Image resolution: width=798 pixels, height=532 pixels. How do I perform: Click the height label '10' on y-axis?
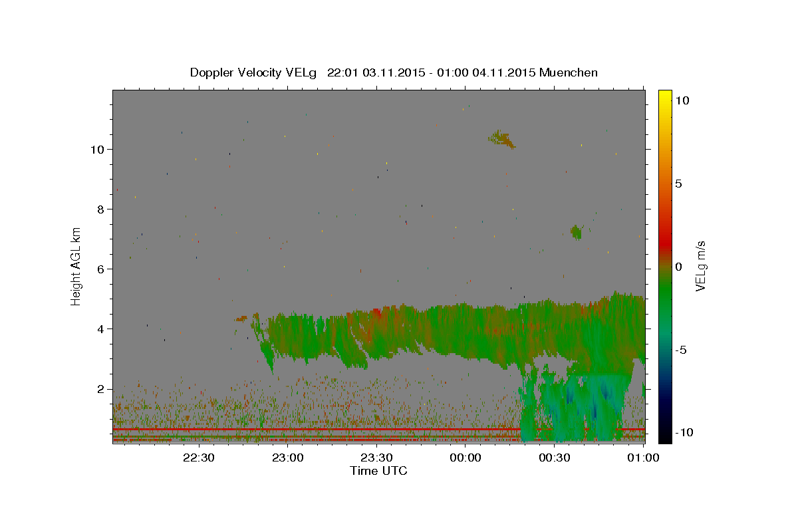(97, 149)
